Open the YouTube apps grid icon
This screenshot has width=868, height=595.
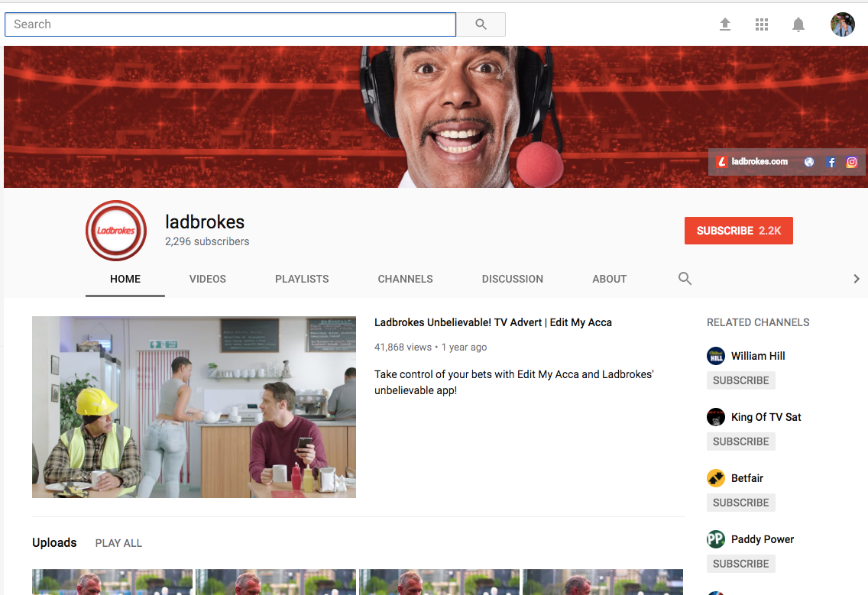[x=762, y=24]
